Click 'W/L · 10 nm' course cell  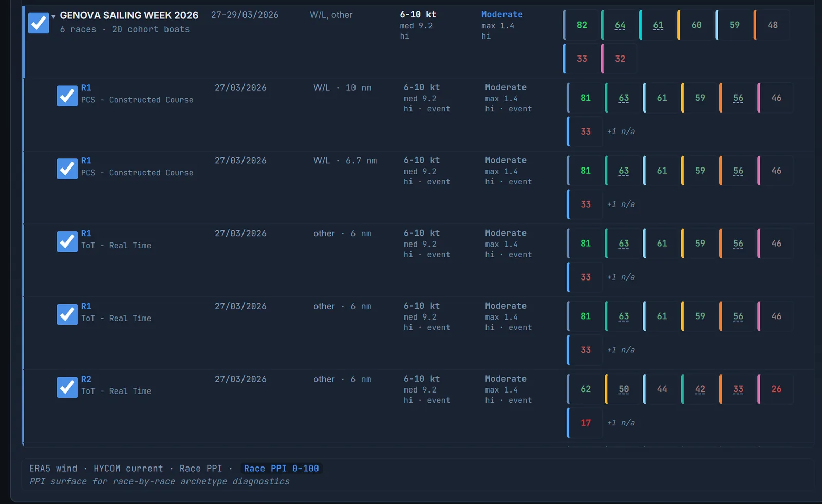(x=343, y=88)
